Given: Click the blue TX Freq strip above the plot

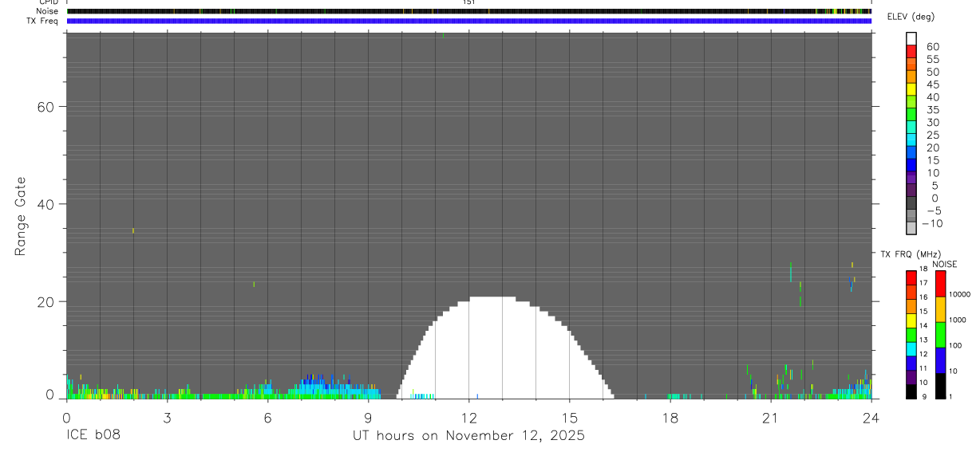Looking at the screenshot, I should point(469,21).
